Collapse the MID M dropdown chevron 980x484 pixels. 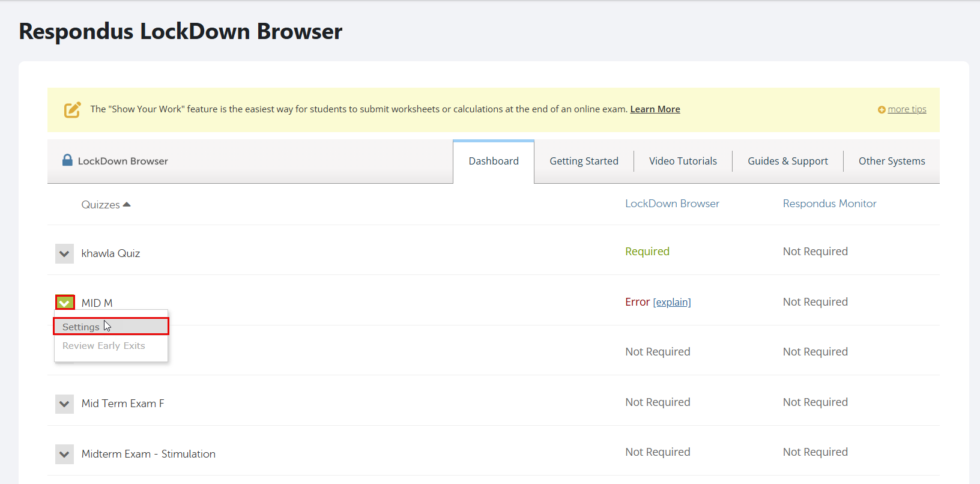tap(65, 303)
